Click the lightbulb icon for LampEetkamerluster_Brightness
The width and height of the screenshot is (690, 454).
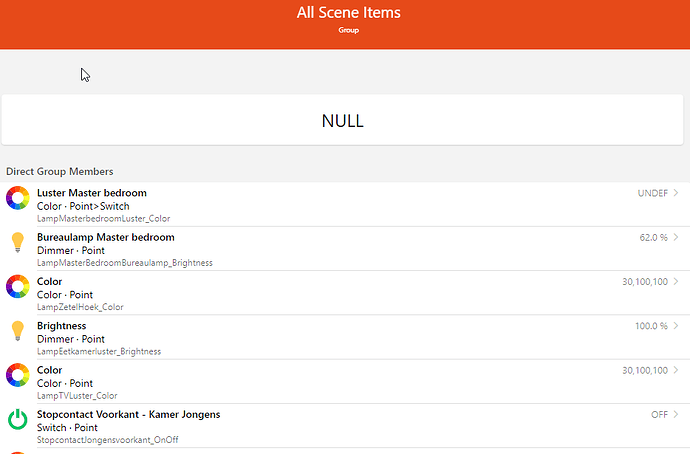(18, 331)
